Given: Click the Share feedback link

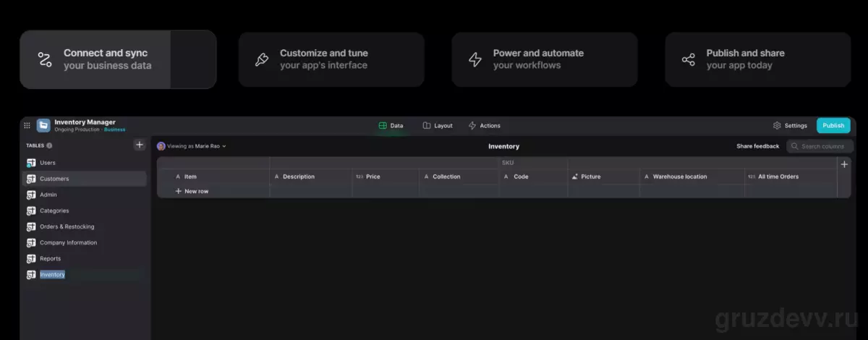Looking at the screenshot, I should pyautogui.click(x=758, y=146).
